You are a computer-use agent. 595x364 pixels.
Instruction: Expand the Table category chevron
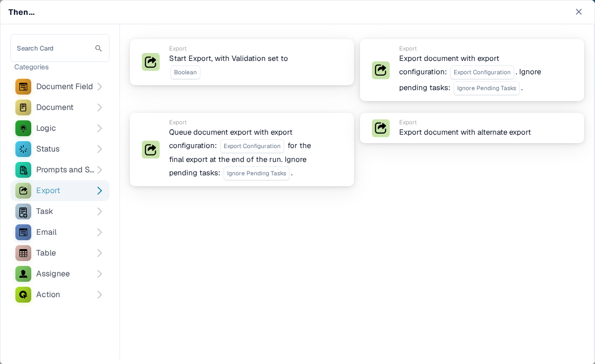point(100,253)
